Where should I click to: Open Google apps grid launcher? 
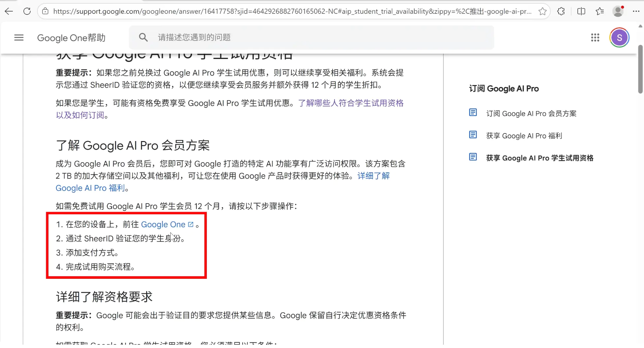coord(595,38)
